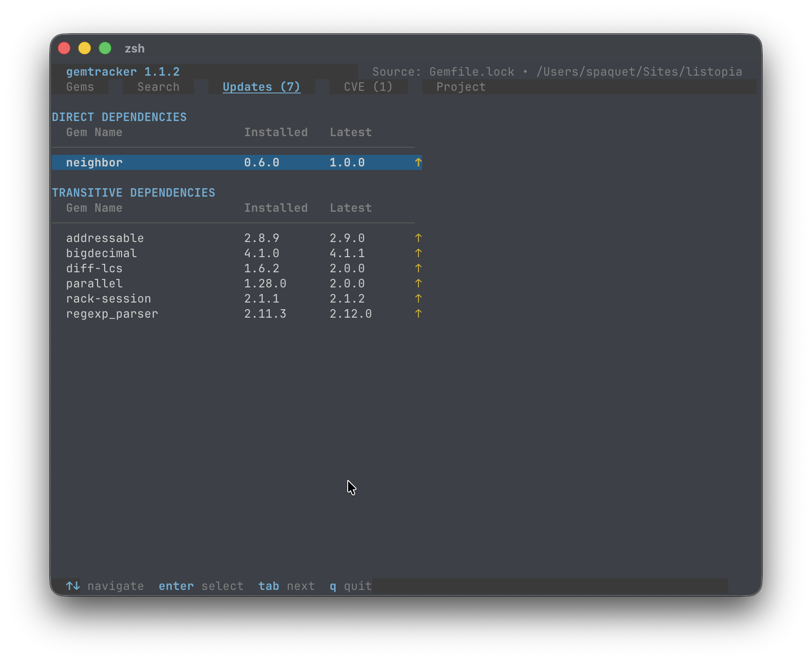Screen dimensions: 812x662
Task: Click neighbor installed version 0.6.0
Action: click(x=262, y=162)
